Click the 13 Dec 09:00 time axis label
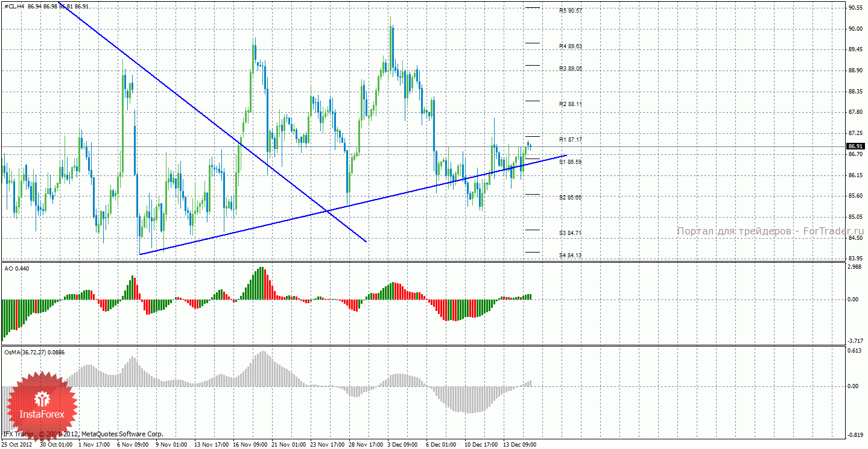 tap(521, 445)
